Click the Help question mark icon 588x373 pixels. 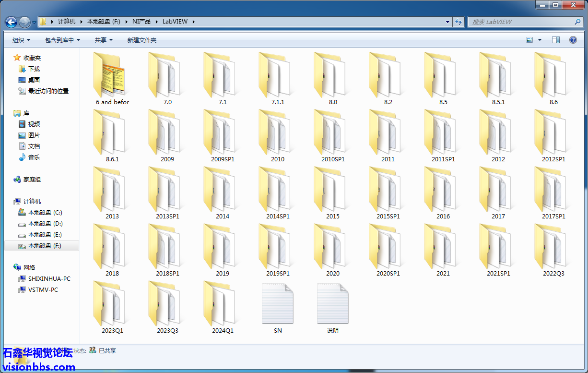click(x=573, y=40)
